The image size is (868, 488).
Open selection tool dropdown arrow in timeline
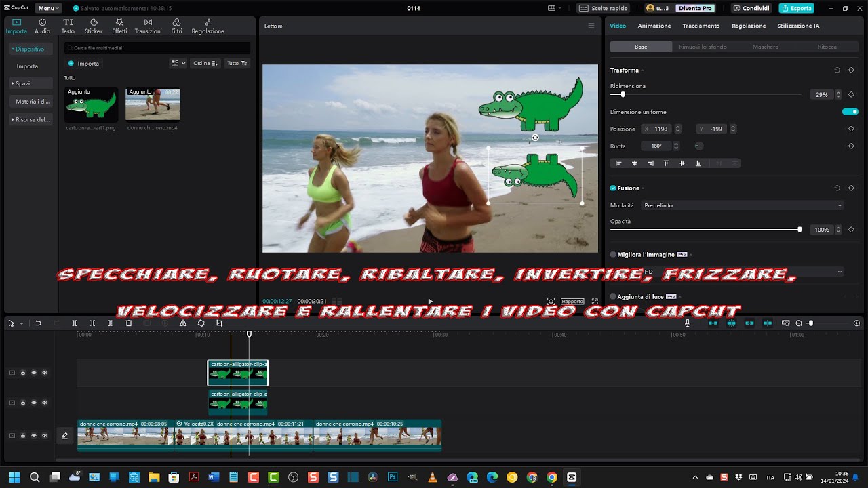[21, 323]
